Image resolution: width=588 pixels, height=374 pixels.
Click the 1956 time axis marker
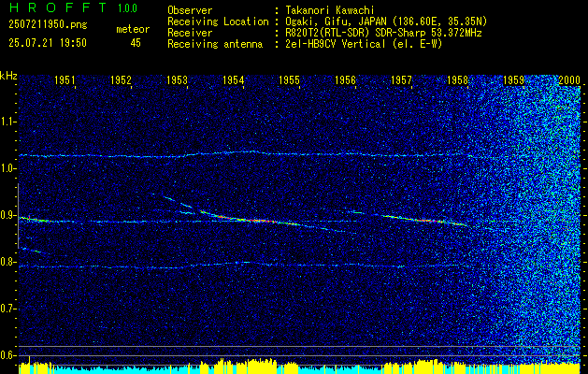point(345,79)
